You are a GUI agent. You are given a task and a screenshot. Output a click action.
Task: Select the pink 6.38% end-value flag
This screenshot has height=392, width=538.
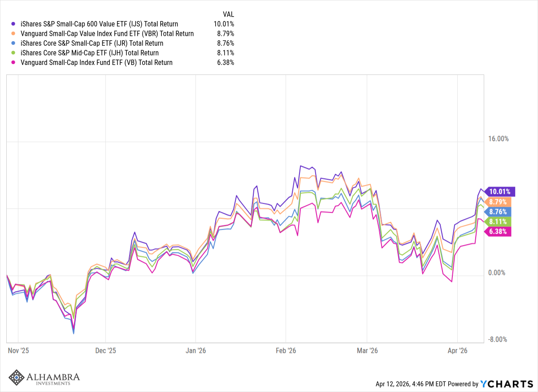tap(500, 231)
